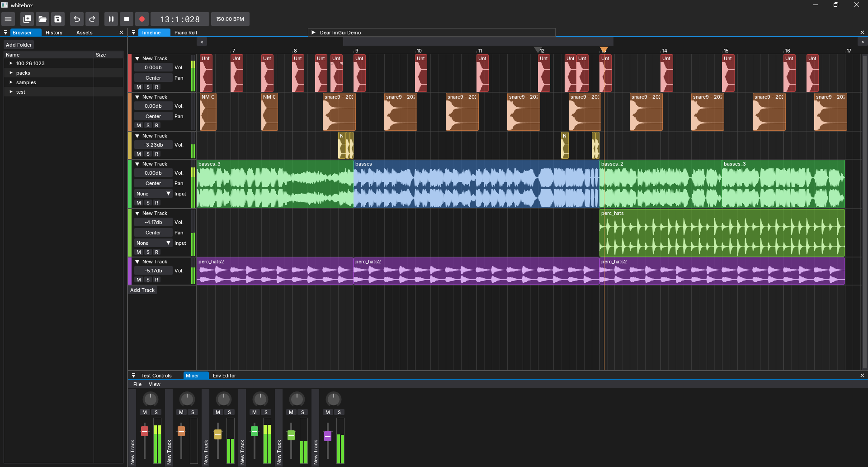Solo the purple -5.17db track
Screen dimensions: 868x467
(x=148, y=280)
